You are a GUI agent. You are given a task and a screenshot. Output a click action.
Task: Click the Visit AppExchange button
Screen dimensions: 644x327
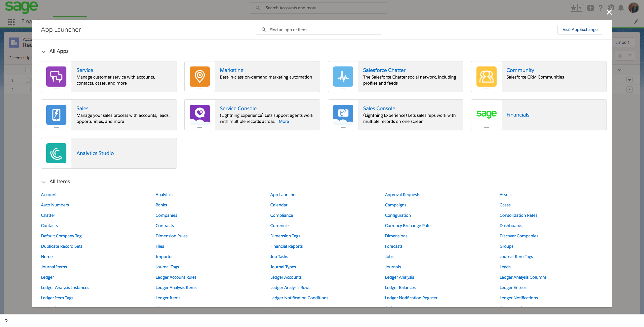click(580, 29)
